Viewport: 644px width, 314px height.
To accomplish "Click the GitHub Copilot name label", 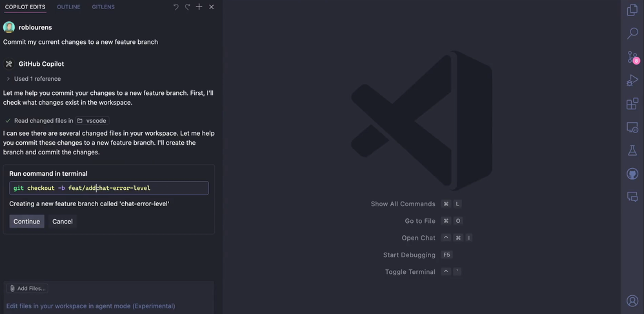I will point(41,64).
